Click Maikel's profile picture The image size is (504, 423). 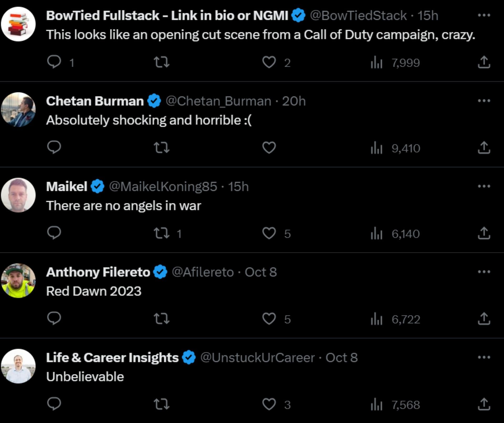coord(18,195)
